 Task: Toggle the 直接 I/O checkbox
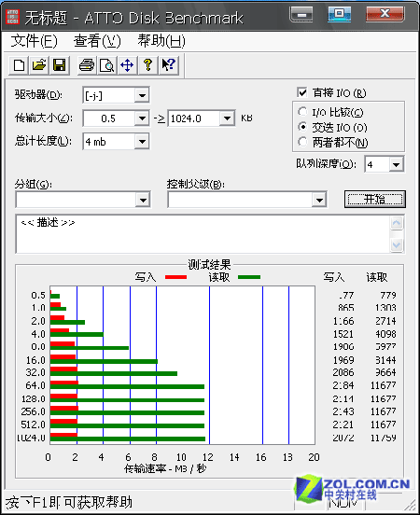(x=302, y=92)
